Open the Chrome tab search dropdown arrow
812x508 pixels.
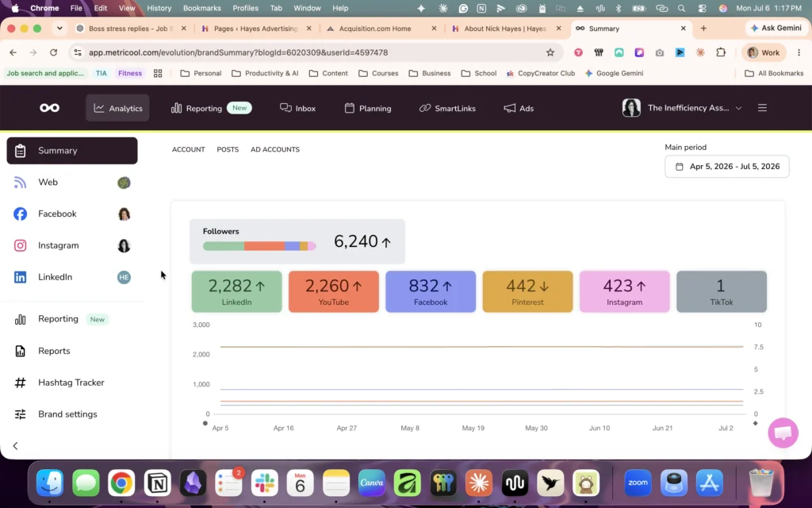(59, 29)
